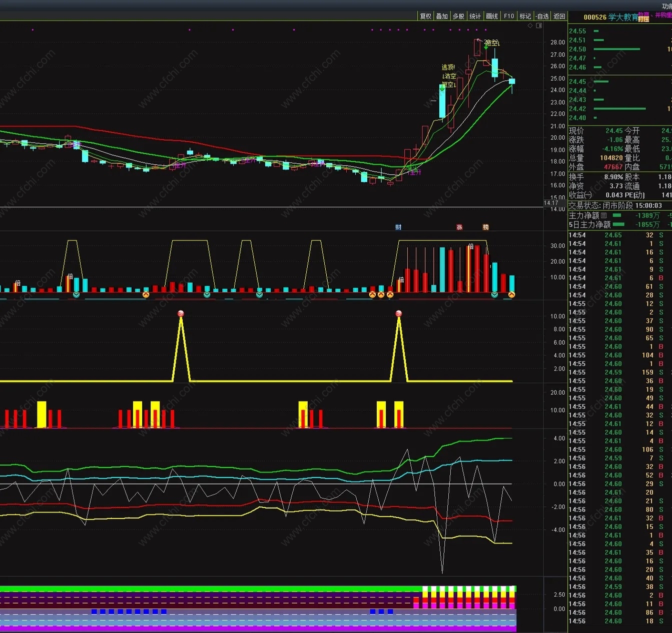Toggle the side panel layout icon

(539, 25)
